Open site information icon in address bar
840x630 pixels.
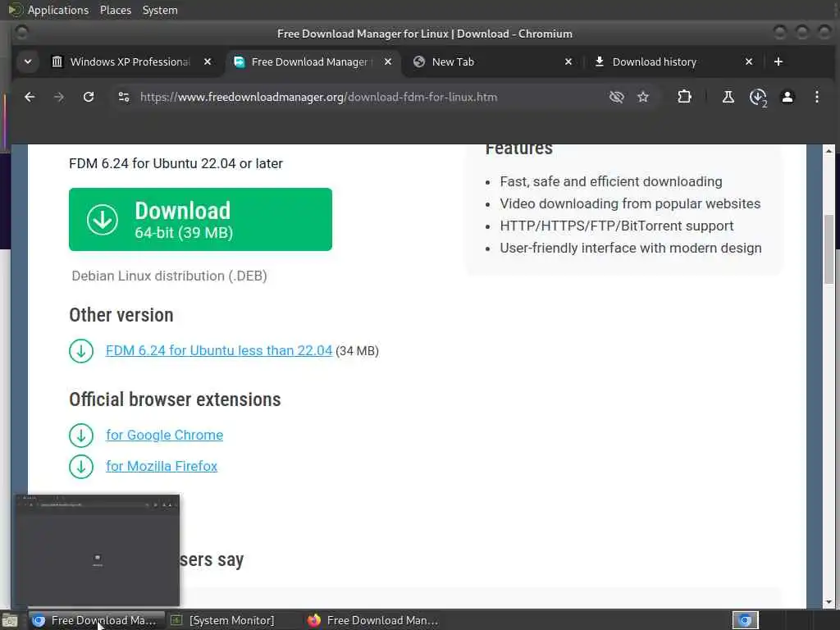point(124,97)
